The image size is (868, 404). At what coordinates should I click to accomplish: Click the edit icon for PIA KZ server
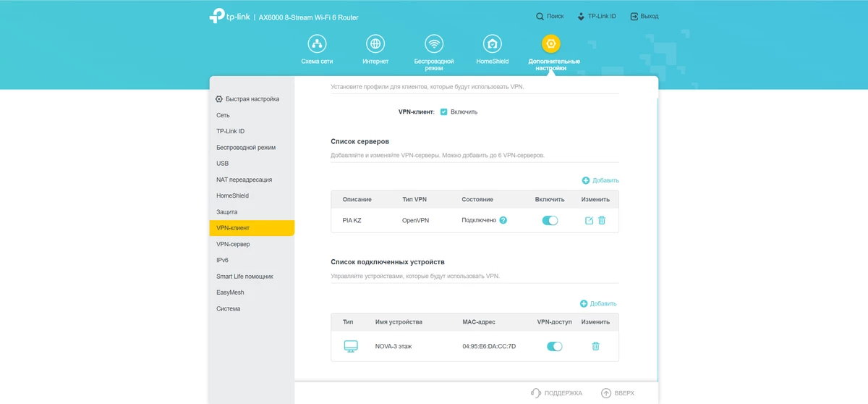click(x=589, y=220)
